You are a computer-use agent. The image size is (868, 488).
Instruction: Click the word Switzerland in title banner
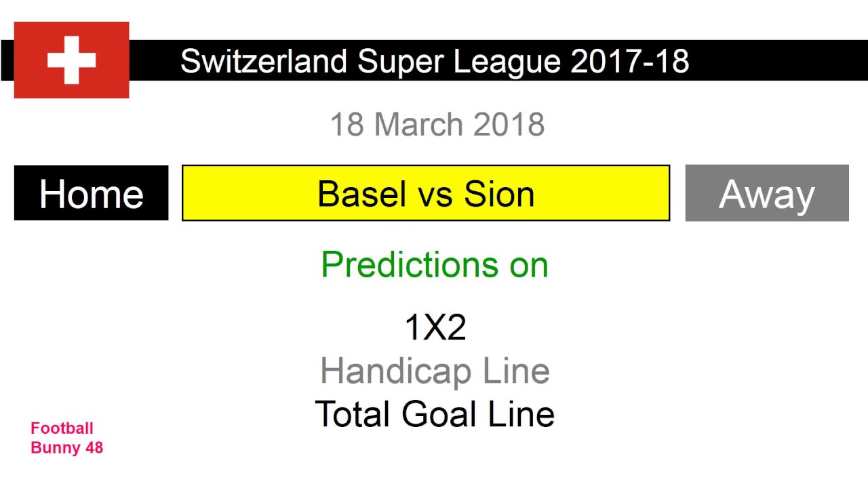pyautogui.click(x=264, y=61)
